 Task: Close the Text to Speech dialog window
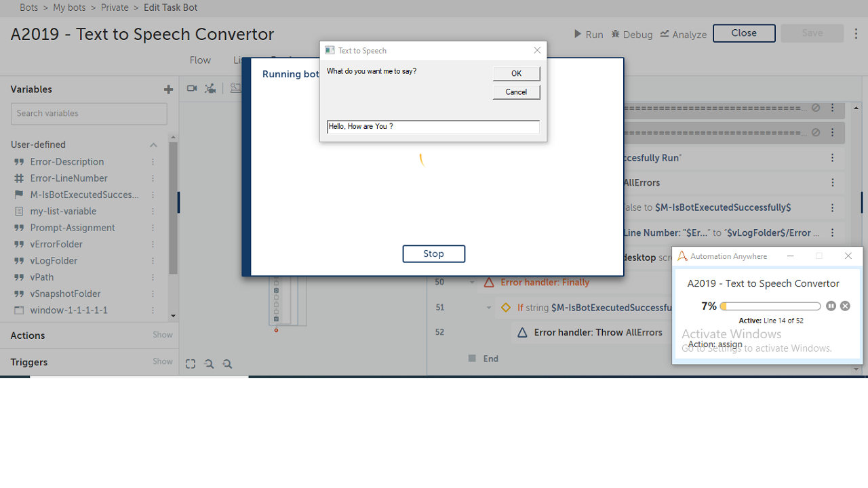(x=537, y=50)
